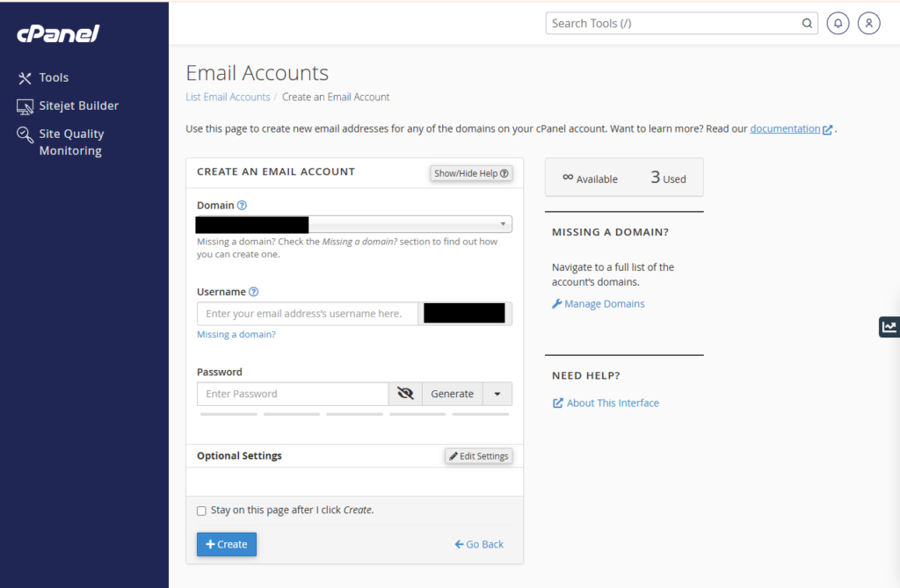Click the Go Back link

(x=479, y=544)
